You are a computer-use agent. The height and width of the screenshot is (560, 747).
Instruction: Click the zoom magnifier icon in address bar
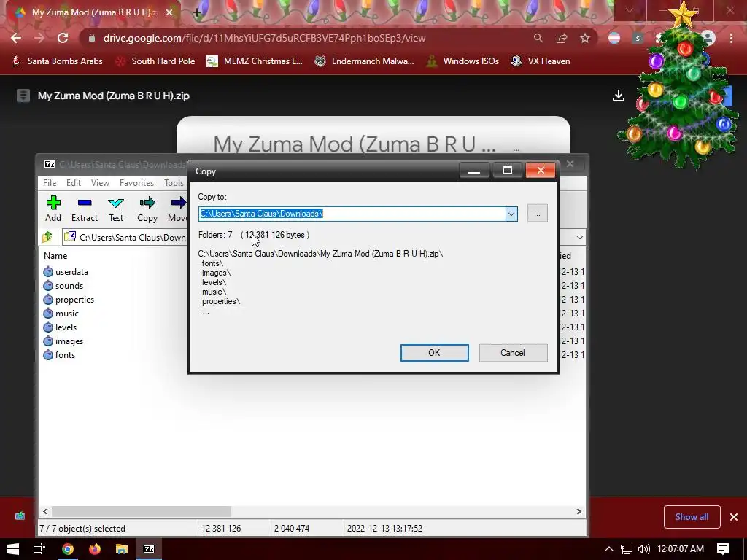pyautogui.click(x=538, y=38)
